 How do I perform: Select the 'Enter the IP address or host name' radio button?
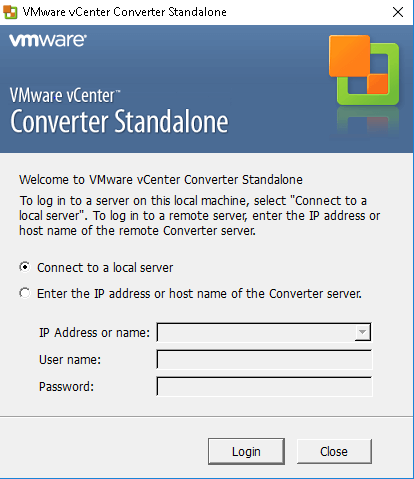click(25, 293)
